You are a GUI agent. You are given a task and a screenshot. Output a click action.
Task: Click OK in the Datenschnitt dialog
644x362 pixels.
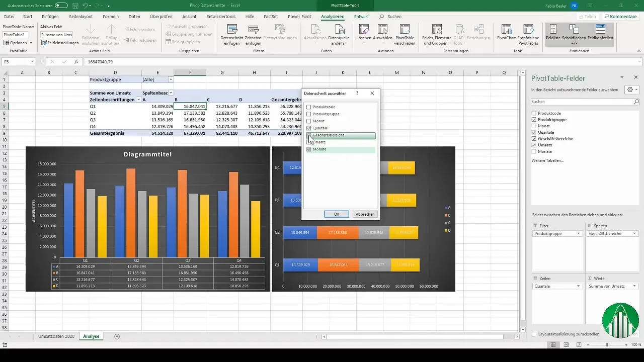pyautogui.click(x=337, y=214)
